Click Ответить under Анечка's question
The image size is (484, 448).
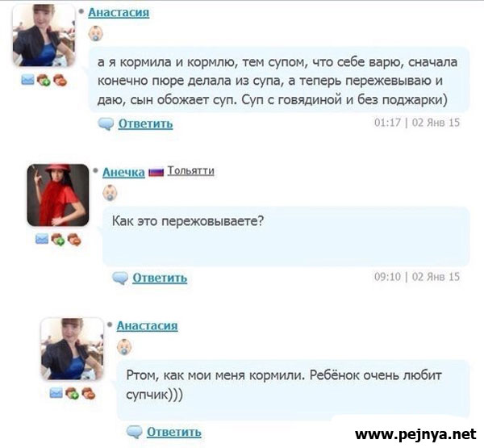coord(160,278)
